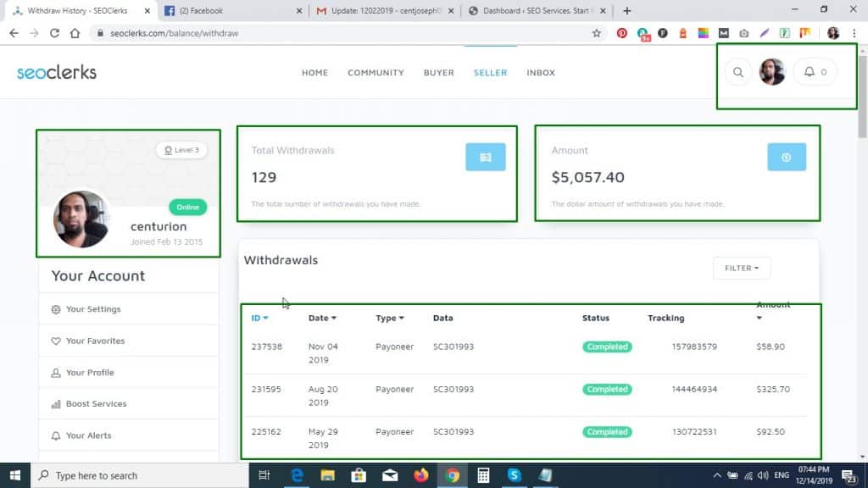The height and width of the screenshot is (488, 868).
Task: Click the Windows search box
Action: (x=140, y=475)
